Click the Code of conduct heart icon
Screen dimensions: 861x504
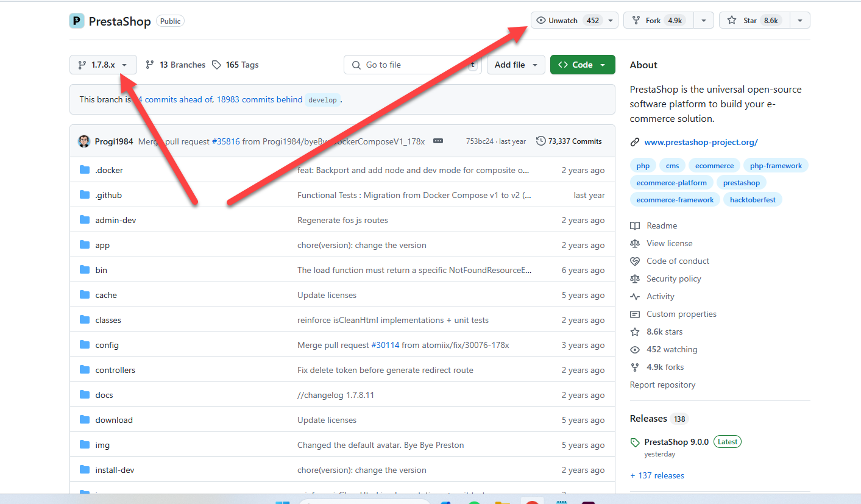[635, 261]
